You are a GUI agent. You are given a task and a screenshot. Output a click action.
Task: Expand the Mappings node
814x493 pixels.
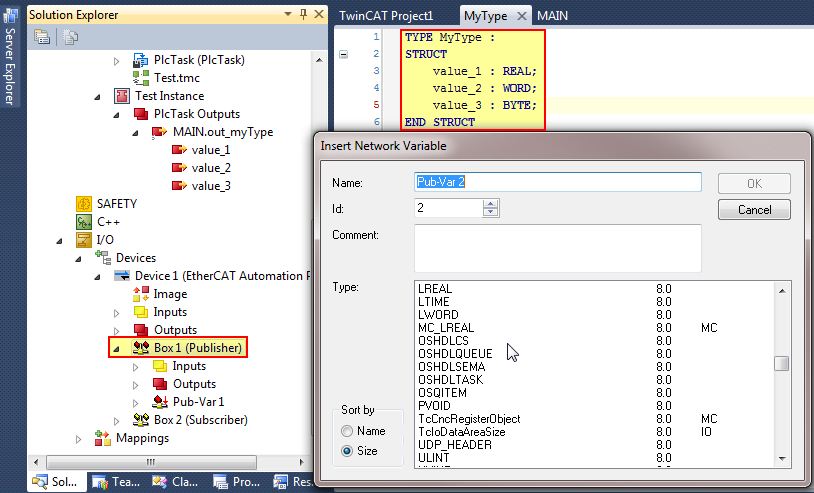click(x=78, y=439)
